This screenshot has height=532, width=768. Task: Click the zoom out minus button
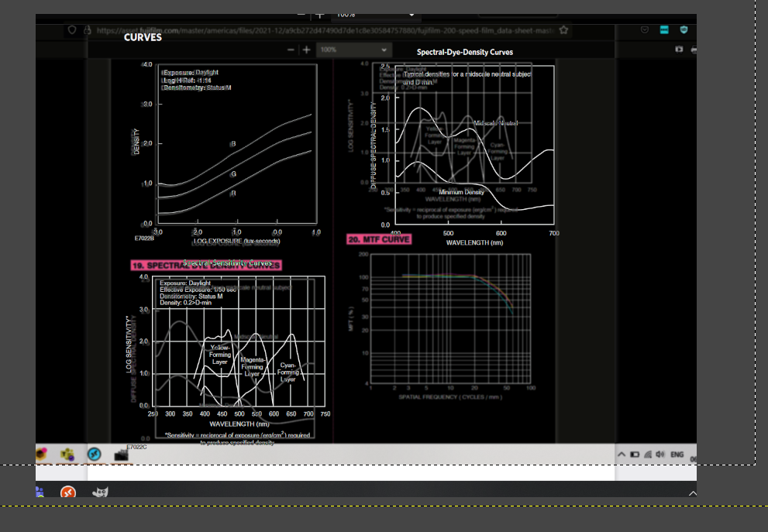(x=291, y=50)
